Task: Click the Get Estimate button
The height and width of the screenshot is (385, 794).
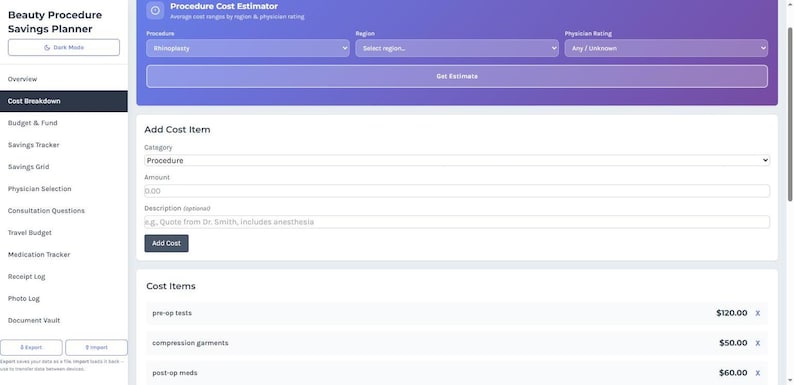Action: click(457, 76)
